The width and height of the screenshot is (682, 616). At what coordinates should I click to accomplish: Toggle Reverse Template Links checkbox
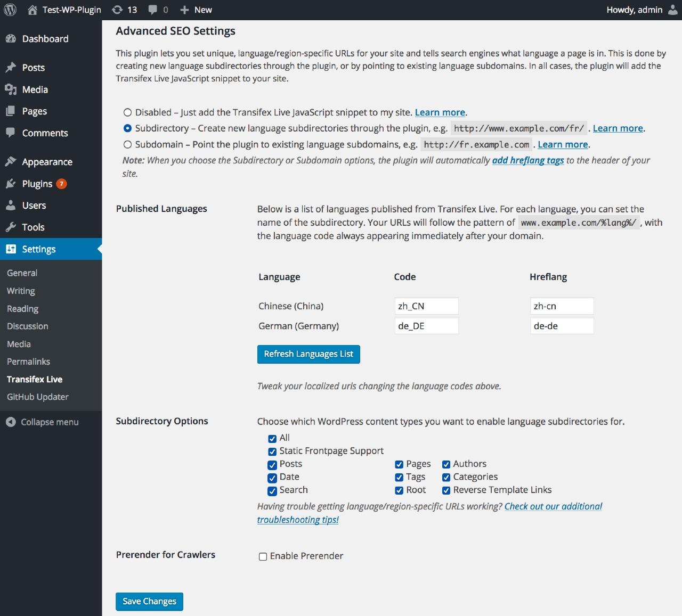pos(446,490)
